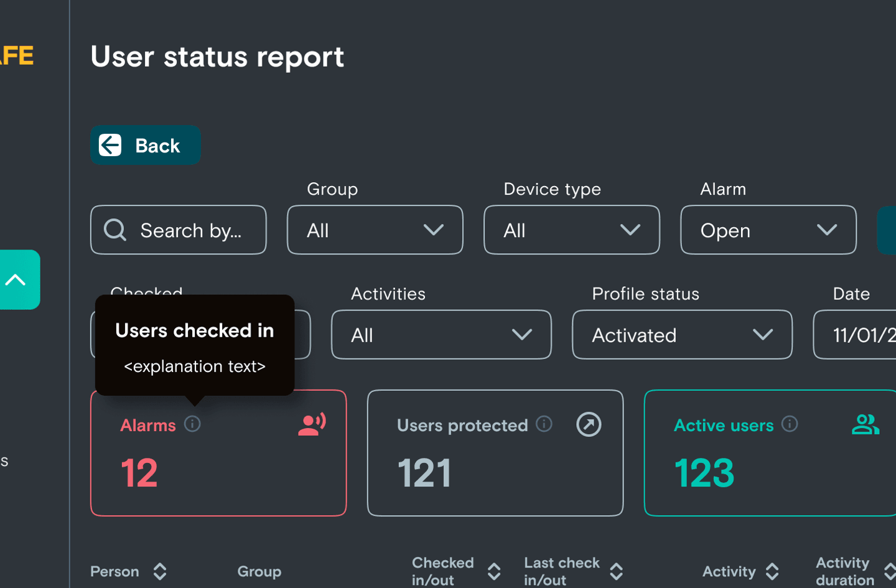Image resolution: width=896 pixels, height=588 pixels.
Task: Sort by Checked in/out column
Action: tap(494, 571)
